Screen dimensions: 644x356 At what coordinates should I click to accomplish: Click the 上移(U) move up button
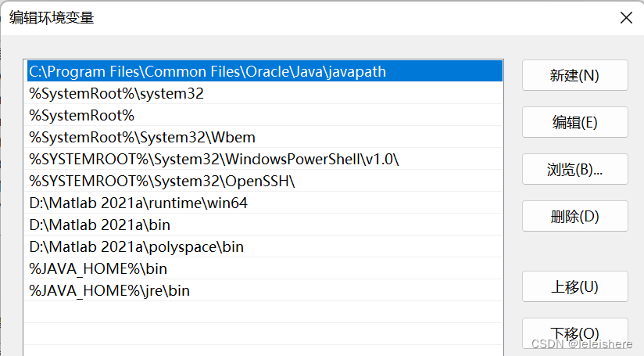(574, 286)
